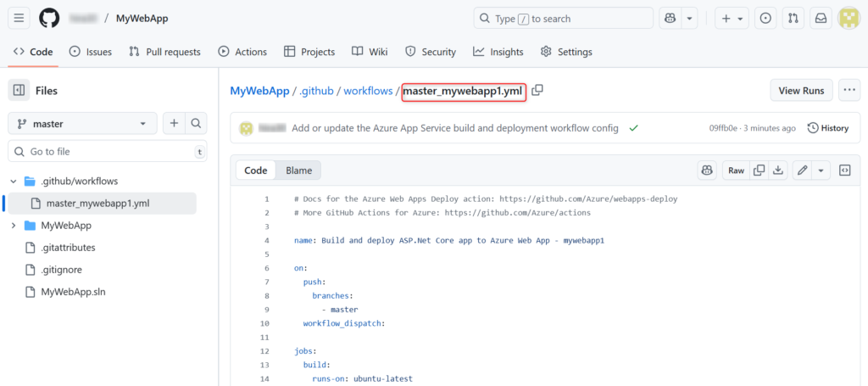This screenshot has width=868, height=386.
Task: Open the Insights tab
Action: [498, 52]
